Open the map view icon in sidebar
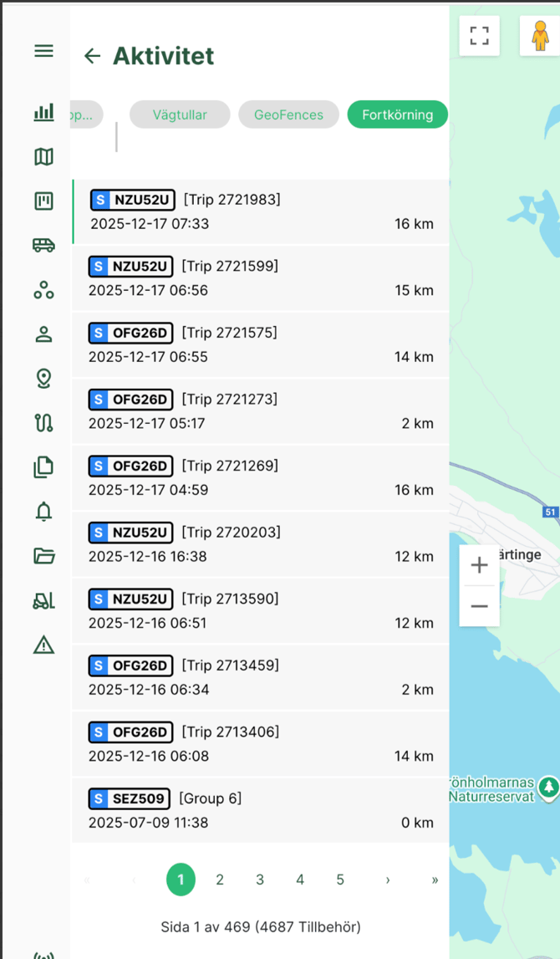This screenshot has width=560, height=959. [43, 156]
